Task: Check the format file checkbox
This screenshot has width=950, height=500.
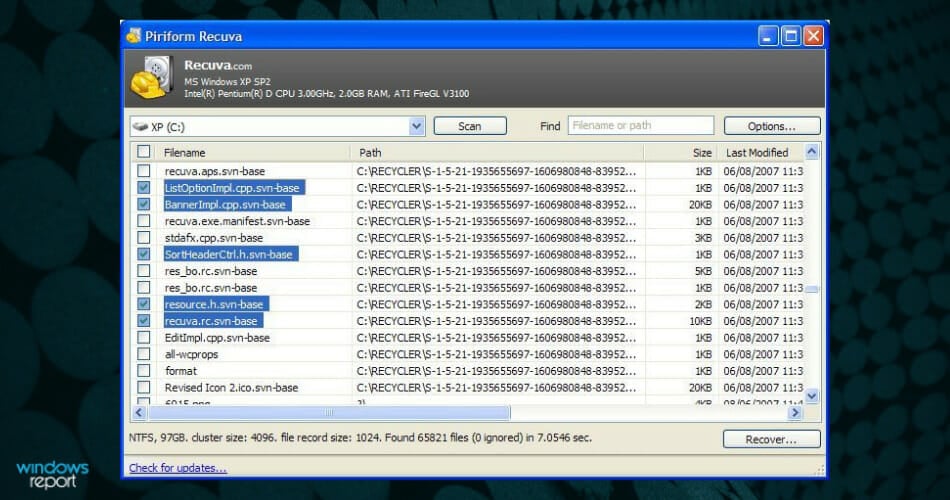Action: (144, 370)
